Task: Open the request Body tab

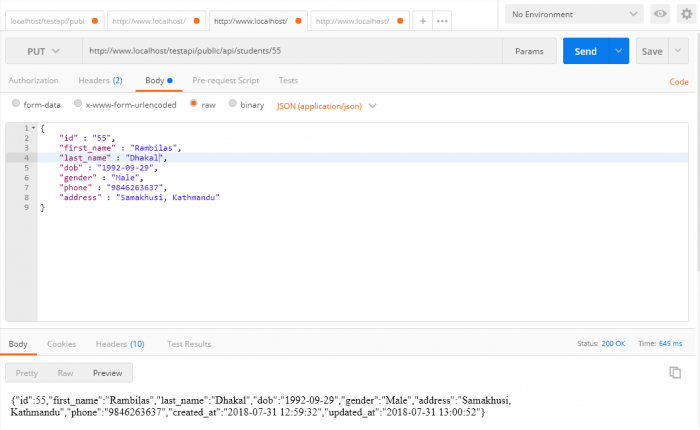Action: (158, 80)
